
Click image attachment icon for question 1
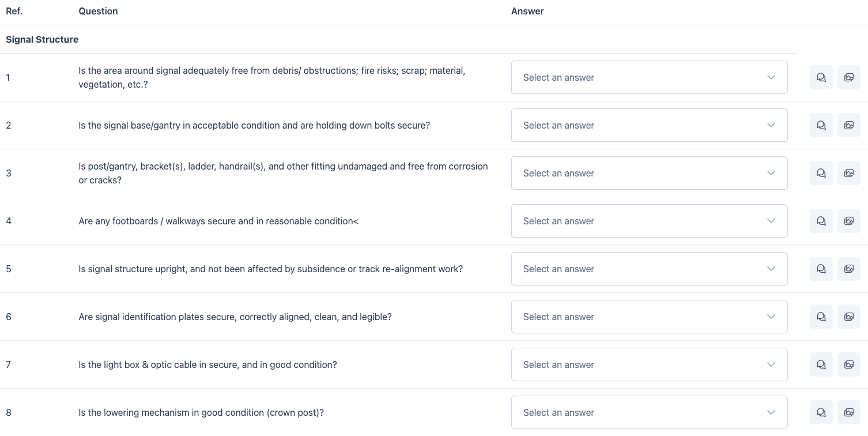click(x=848, y=77)
